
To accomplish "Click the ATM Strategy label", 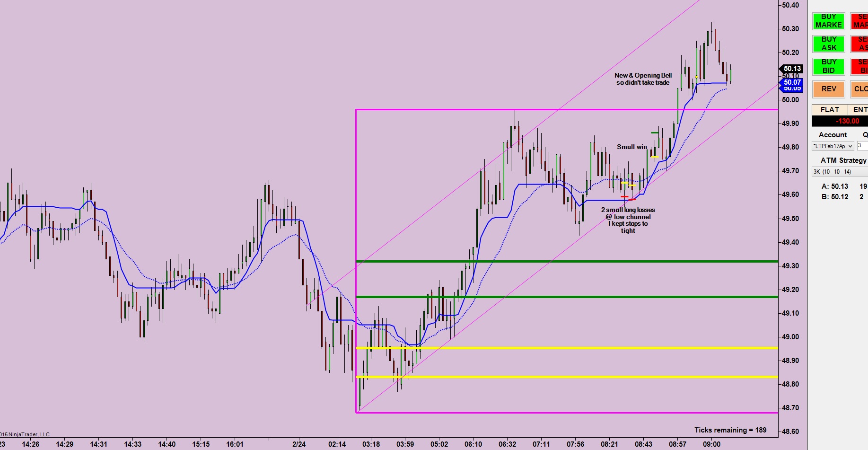I will (843, 160).
